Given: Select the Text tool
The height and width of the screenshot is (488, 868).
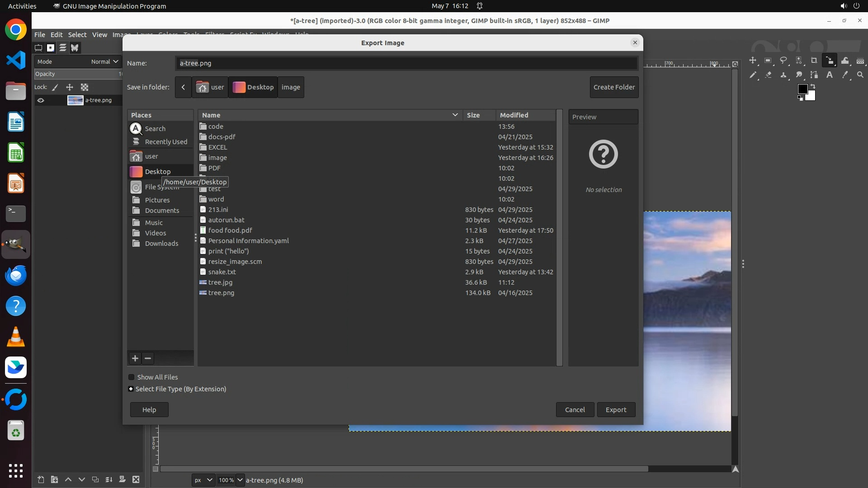Looking at the screenshot, I should click(830, 75).
